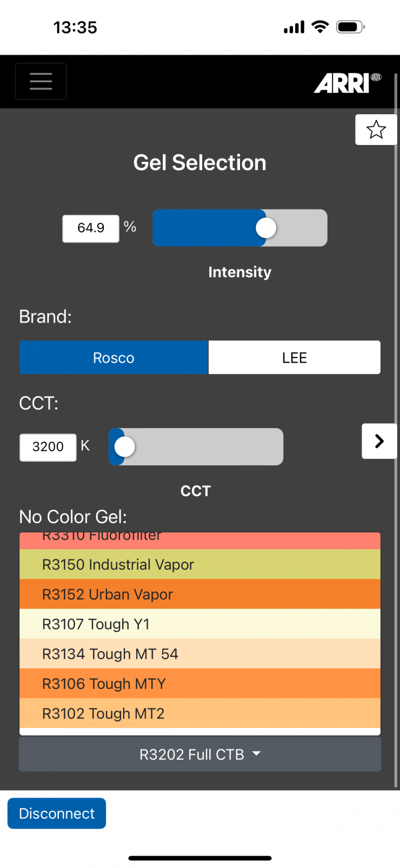Tap the cellular signal bars icon
The height and width of the screenshot is (868, 400).
click(294, 27)
